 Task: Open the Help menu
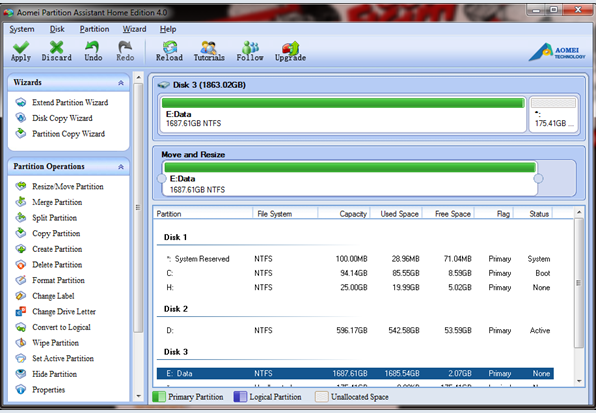[168, 29]
